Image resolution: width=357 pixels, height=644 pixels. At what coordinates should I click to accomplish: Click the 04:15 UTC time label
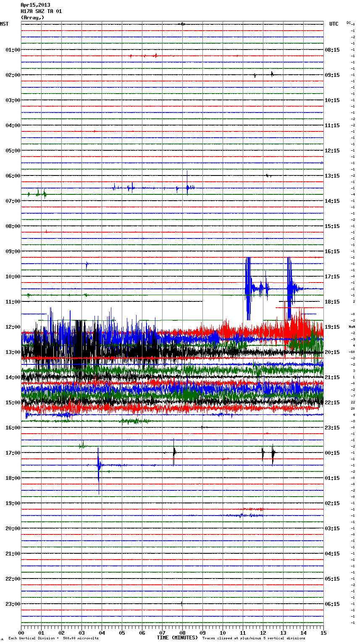tap(332, 554)
